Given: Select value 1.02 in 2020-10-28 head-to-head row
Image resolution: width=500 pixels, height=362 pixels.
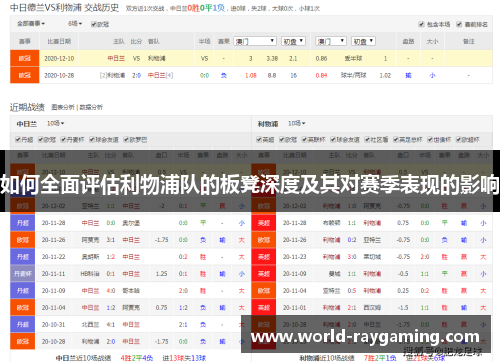Looking at the screenshot, I should 385,75.
